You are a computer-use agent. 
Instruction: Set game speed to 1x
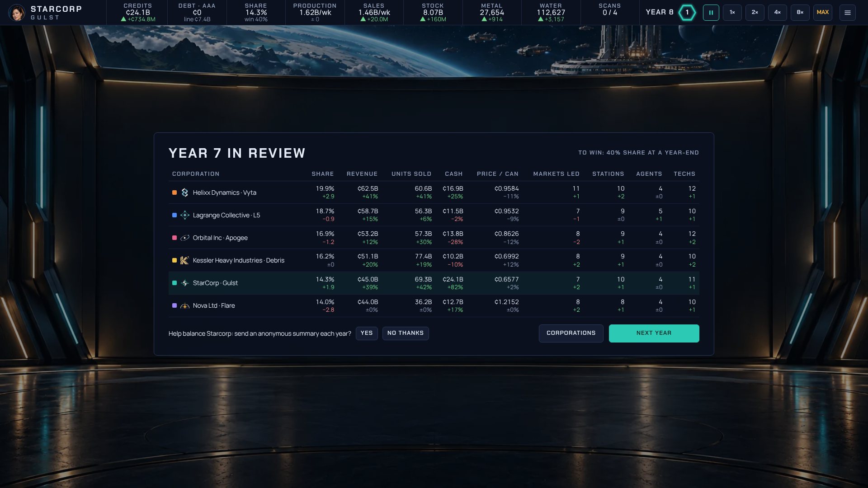732,13
